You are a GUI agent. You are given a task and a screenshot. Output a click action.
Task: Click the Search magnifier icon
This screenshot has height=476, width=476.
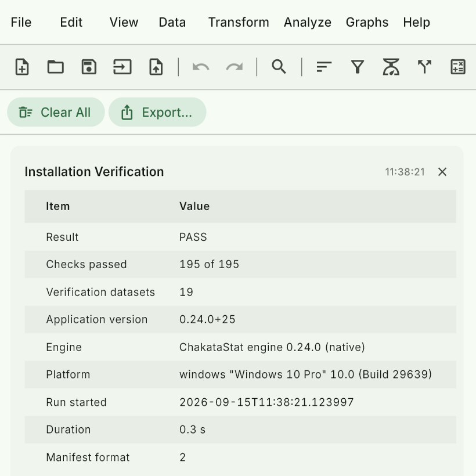(279, 67)
